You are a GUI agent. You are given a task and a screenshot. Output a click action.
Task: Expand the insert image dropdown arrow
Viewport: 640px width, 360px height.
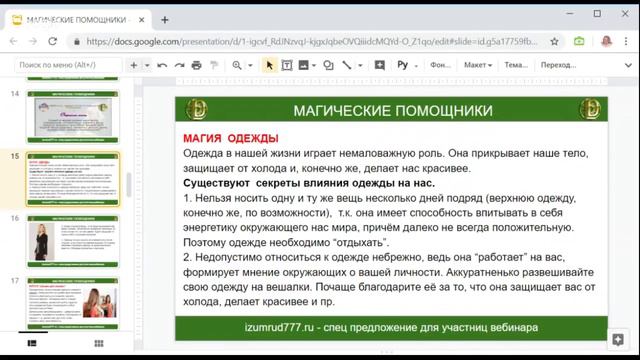click(x=314, y=65)
